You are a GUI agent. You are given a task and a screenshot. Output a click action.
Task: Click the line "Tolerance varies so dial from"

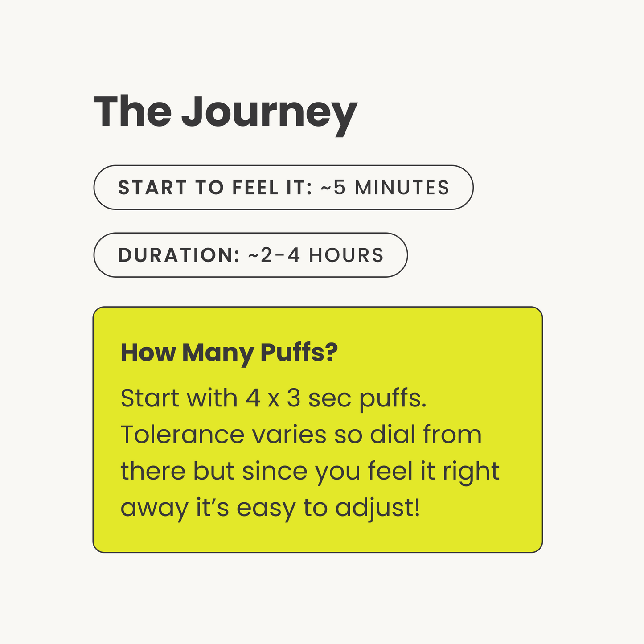(301, 435)
